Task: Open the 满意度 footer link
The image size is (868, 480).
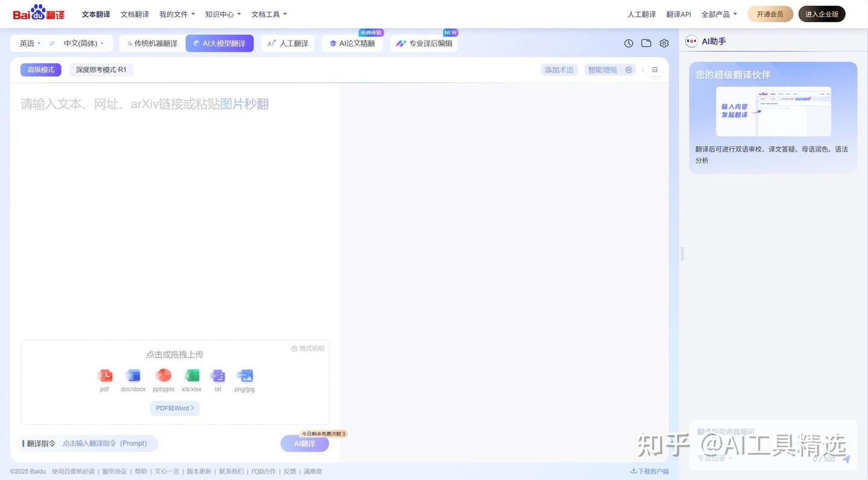Action: (312, 472)
